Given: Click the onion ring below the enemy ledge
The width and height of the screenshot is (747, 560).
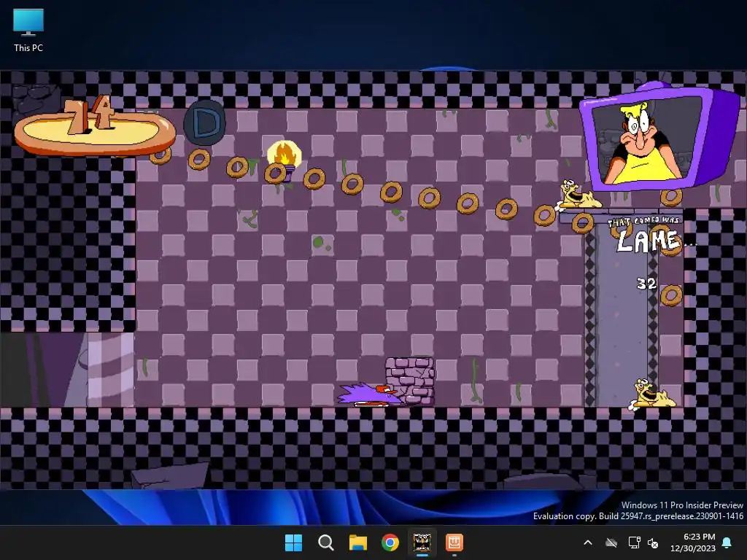Looking at the screenshot, I should click(583, 223).
